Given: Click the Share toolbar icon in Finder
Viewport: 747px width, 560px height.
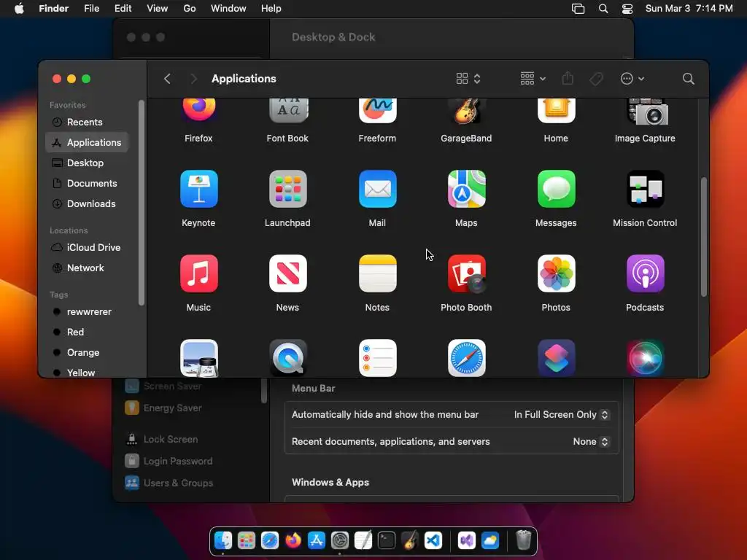Looking at the screenshot, I should coord(568,79).
